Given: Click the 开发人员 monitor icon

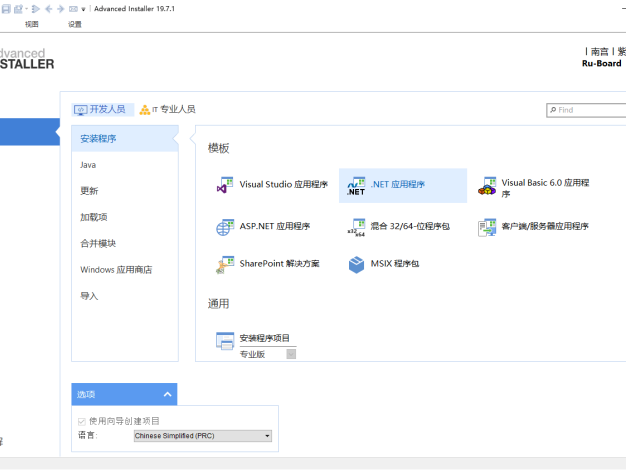Looking at the screenshot, I should (x=80, y=110).
